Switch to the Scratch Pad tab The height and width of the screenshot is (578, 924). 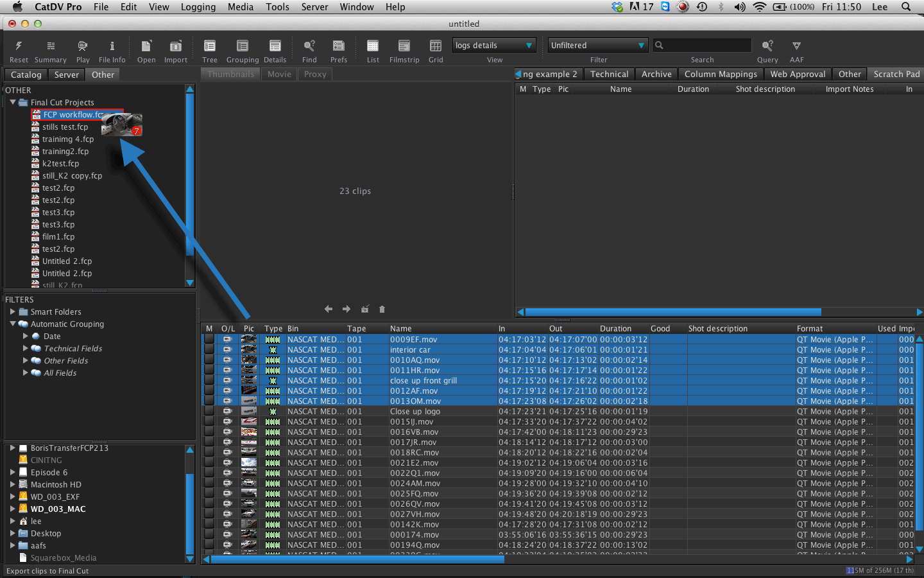point(896,74)
